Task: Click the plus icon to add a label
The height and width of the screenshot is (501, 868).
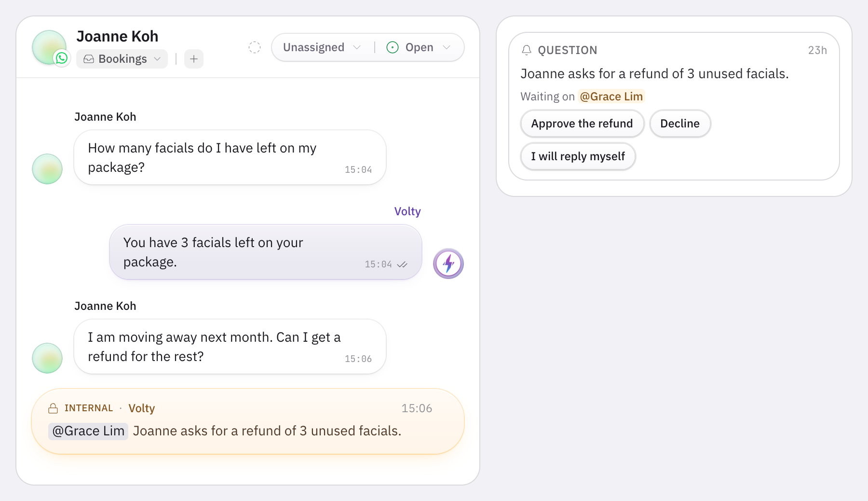Action: click(x=194, y=59)
